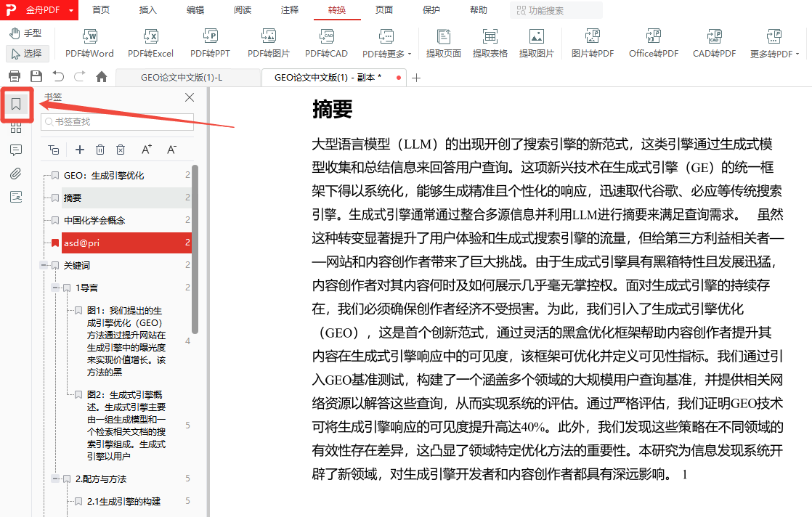
Task: Collapse the 1导言 bookmark node
Action: (x=55, y=288)
